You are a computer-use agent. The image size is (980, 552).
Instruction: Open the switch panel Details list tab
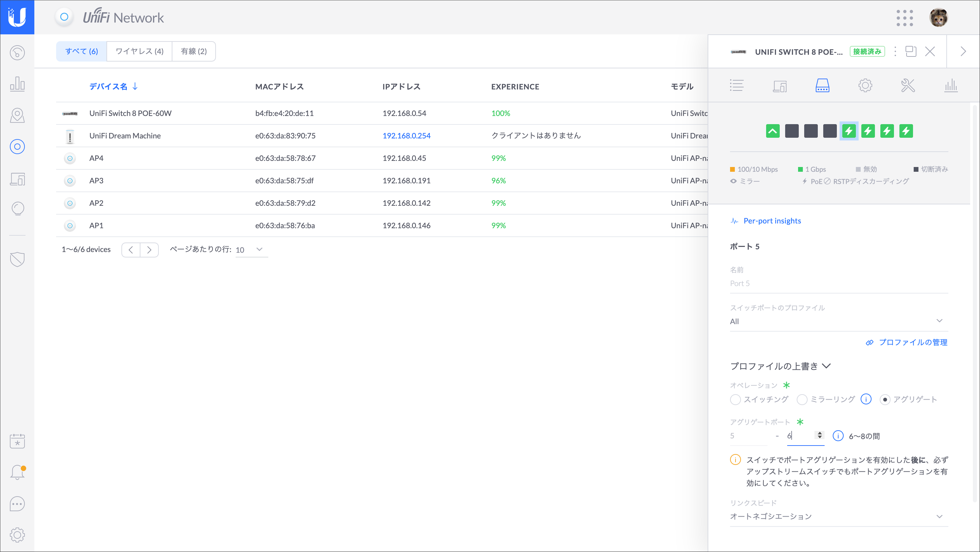point(737,85)
